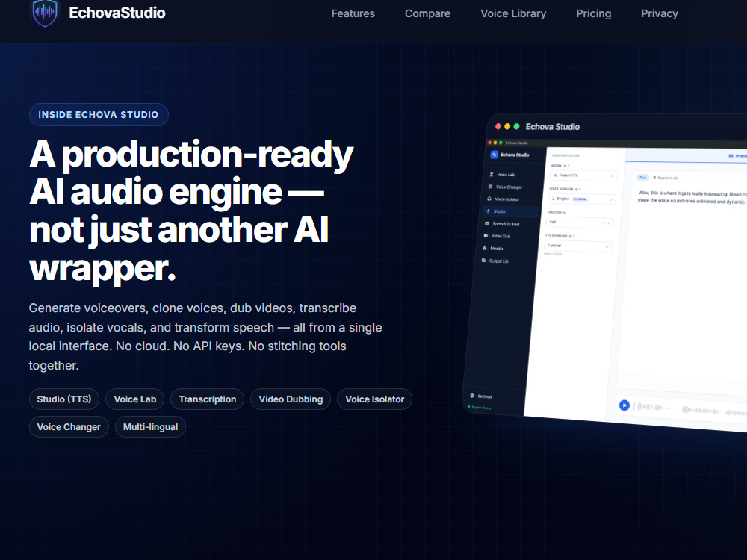The image size is (747, 560).
Task: Click the Voice Isolator headphones icon
Action: pos(489,199)
